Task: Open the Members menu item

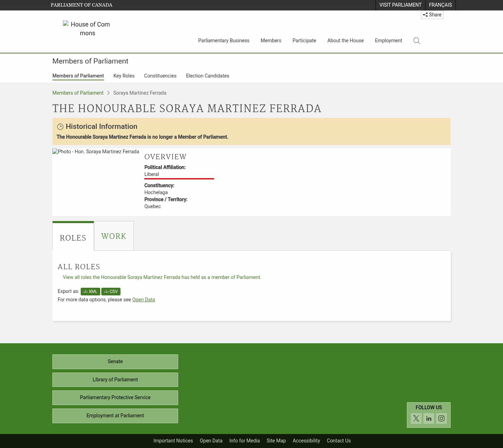Action: (271, 41)
